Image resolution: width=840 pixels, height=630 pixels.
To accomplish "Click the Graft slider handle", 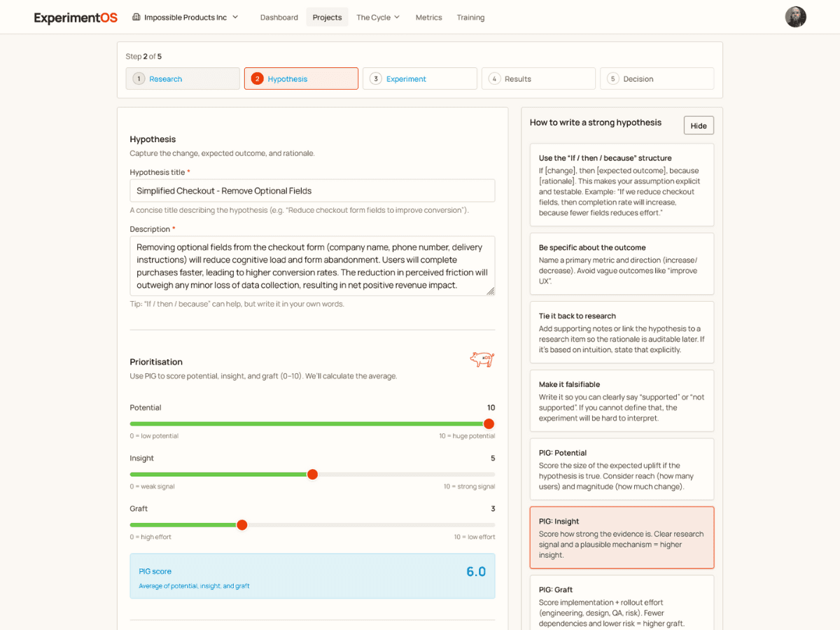I will click(241, 524).
